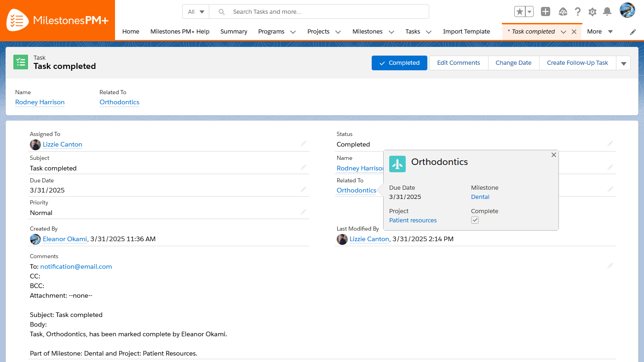644x362 pixels.
Task: Open the Dental milestone link
Action: pos(480,197)
